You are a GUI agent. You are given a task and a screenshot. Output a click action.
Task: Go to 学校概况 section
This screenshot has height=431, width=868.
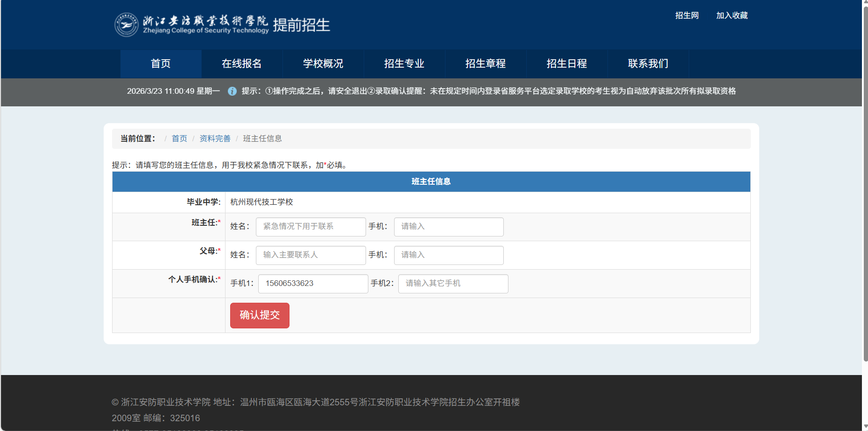coord(323,64)
